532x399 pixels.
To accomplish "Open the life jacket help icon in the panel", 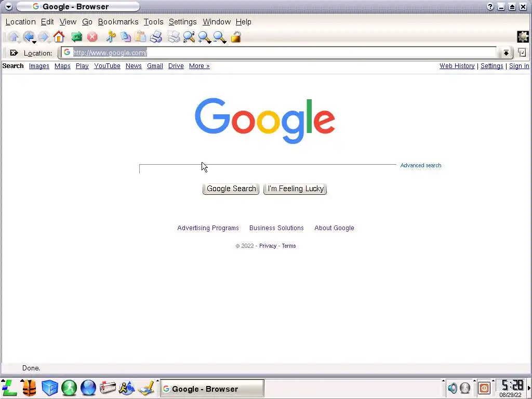I will click(x=29, y=388).
